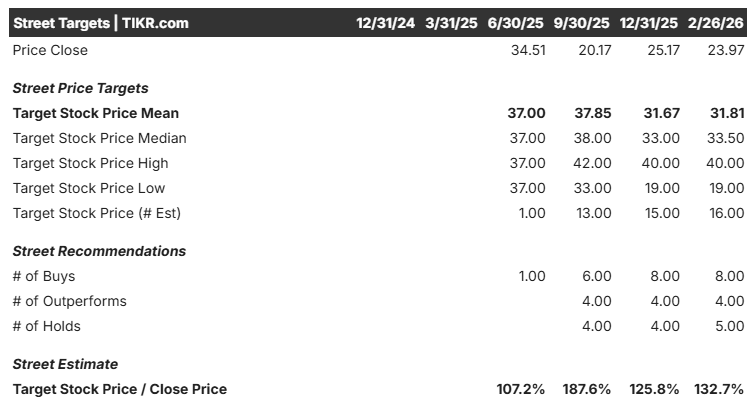This screenshot has height=411, width=747.
Task: Select the 3/31/25 column header
Action: [451, 23]
